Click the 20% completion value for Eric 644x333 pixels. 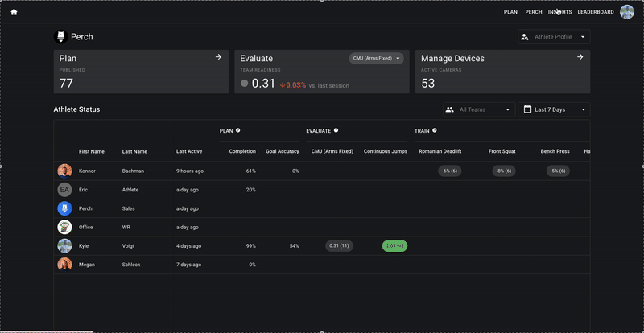point(251,190)
